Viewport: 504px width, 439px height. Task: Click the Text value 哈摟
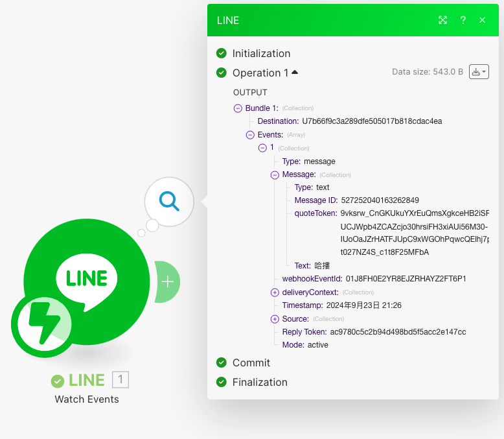tap(322, 266)
